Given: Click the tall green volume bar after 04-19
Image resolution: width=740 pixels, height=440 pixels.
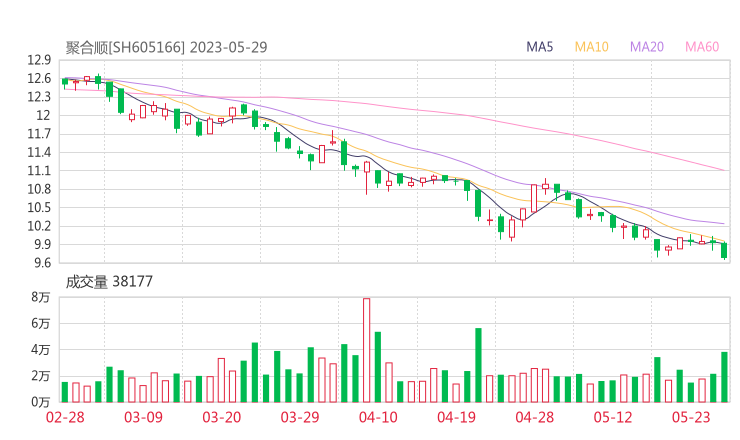Looking at the screenshot, I should click(x=478, y=365).
